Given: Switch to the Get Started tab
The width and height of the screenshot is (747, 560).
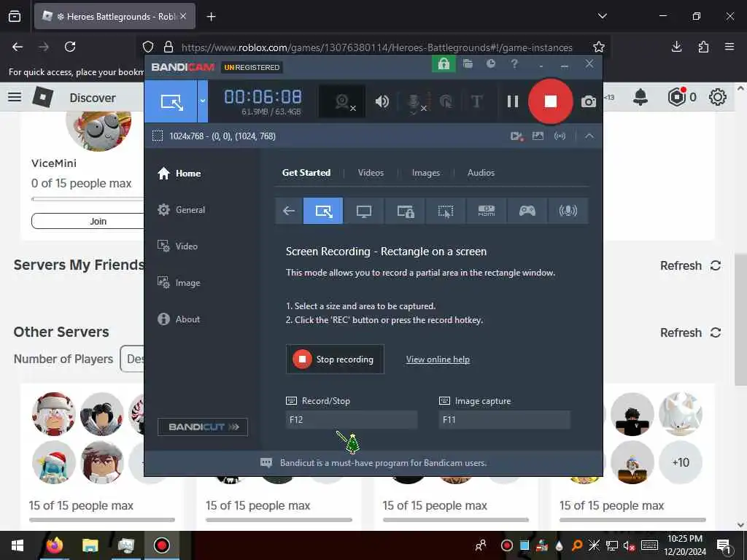Looking at the screenshot, I should coord(306,173).
